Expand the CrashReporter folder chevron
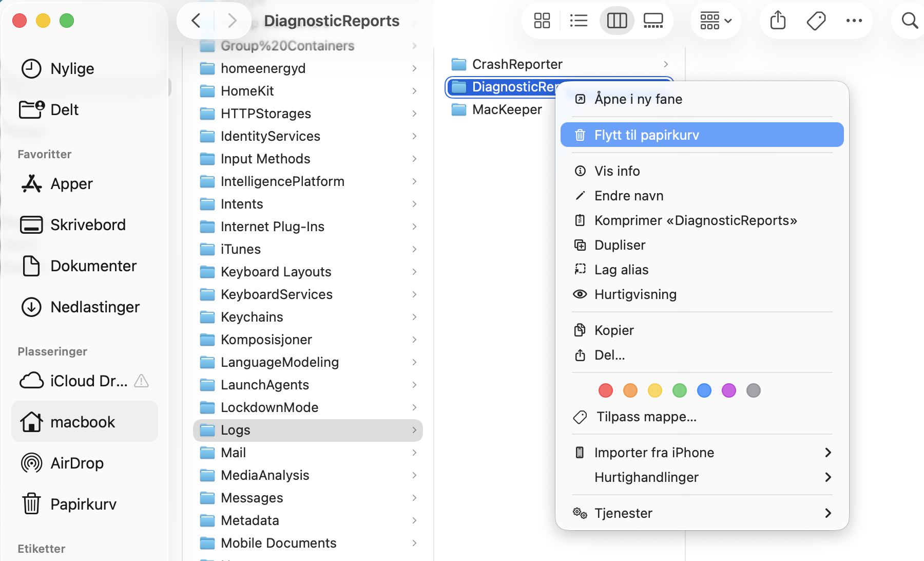 (666, 64)
